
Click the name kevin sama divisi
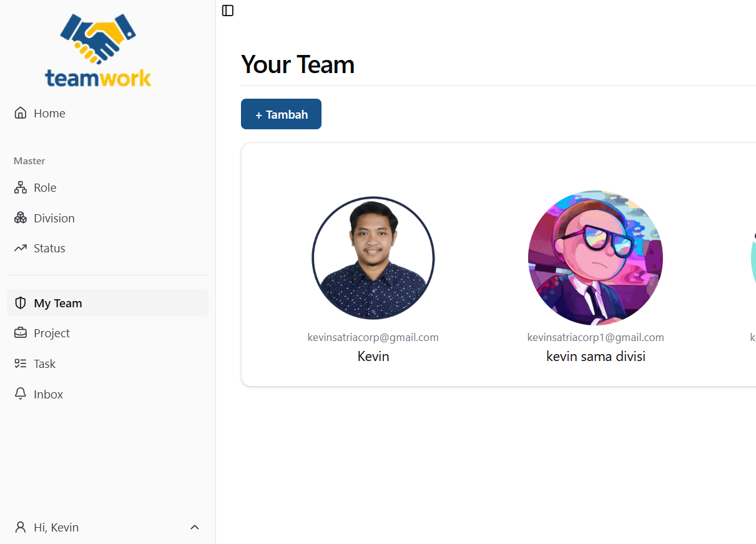click(596, 357)
